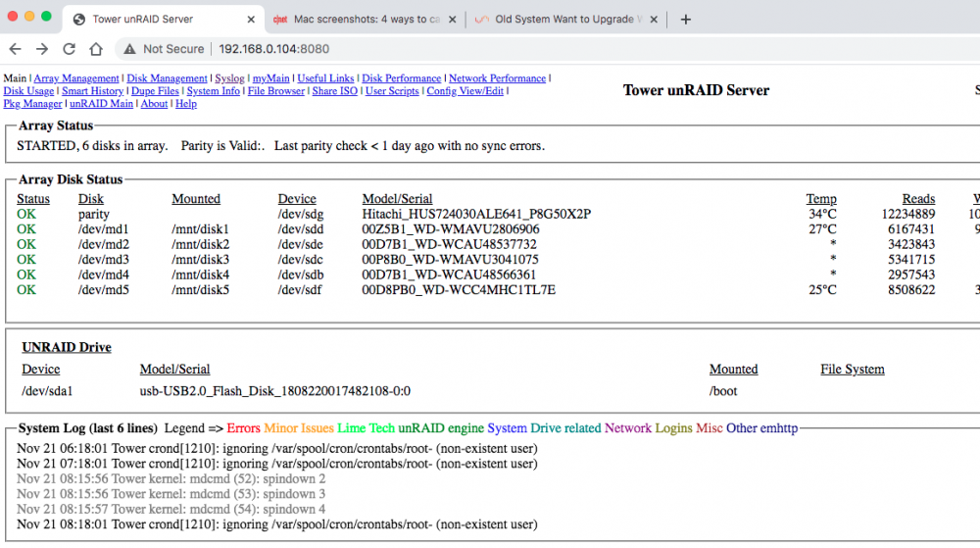Reload the unRAID page

click(70, 49)
